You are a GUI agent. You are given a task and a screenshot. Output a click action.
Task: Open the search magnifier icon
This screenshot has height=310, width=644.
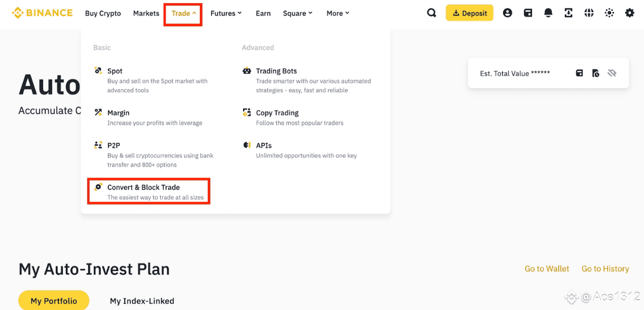431,13
